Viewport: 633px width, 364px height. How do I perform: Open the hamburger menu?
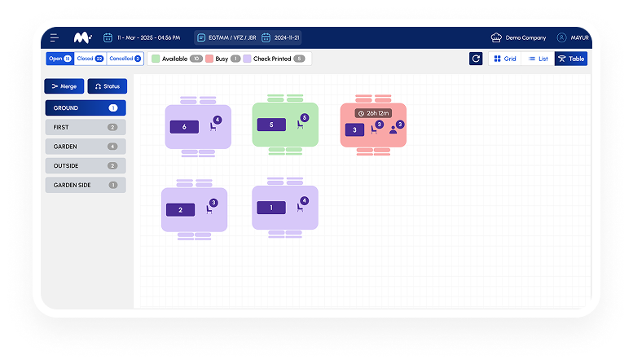click(55, 37)
